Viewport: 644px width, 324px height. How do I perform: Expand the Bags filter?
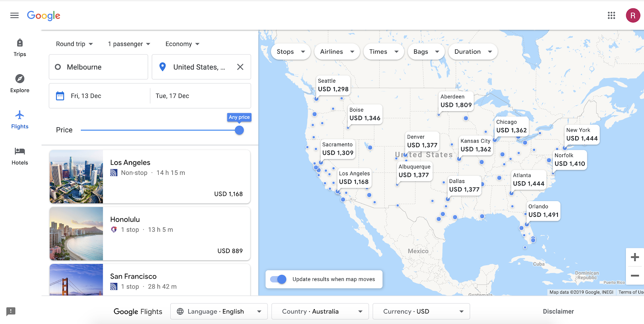(x=426, y=52)
